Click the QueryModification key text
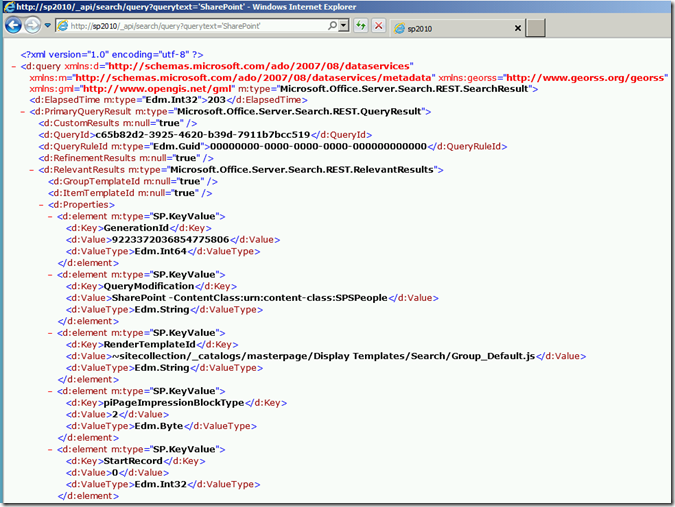Viewport: 675px width, 507px height. coord(149,287)
